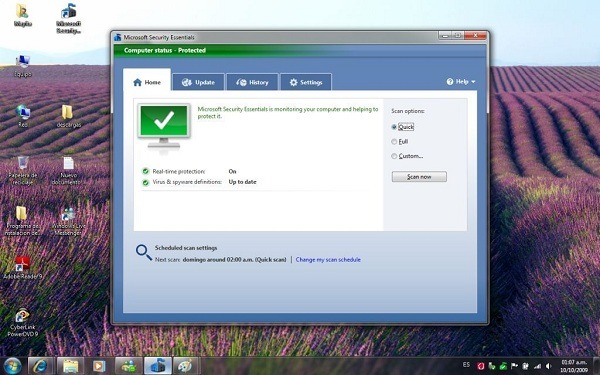600x375 pixels.
Task: Open the Home tab
Action: click(147, 82)
